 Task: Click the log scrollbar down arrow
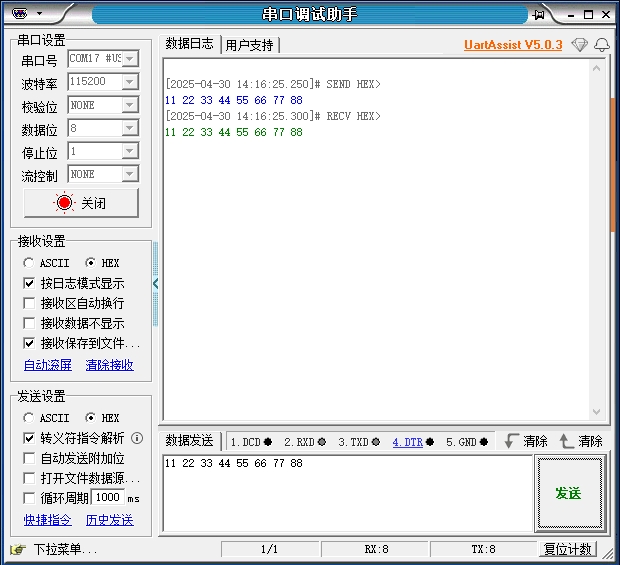point(597,412)
